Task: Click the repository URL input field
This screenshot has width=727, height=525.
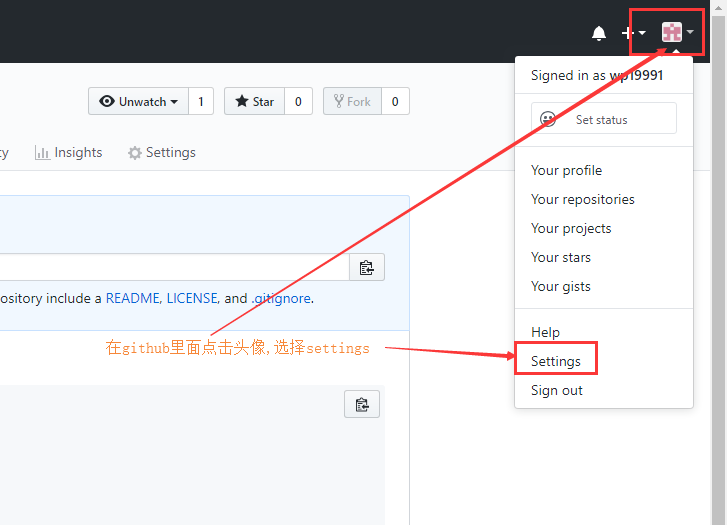Action: point(174,267)
